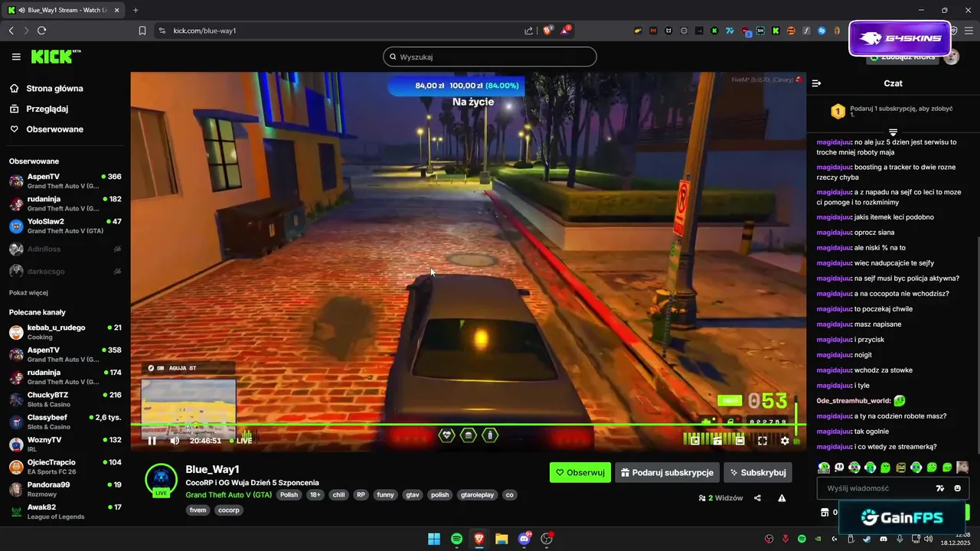Open Brave Rewards triangle icon
Image resolution: width=980 pixels, height=551 pixels.
point(566,31)
